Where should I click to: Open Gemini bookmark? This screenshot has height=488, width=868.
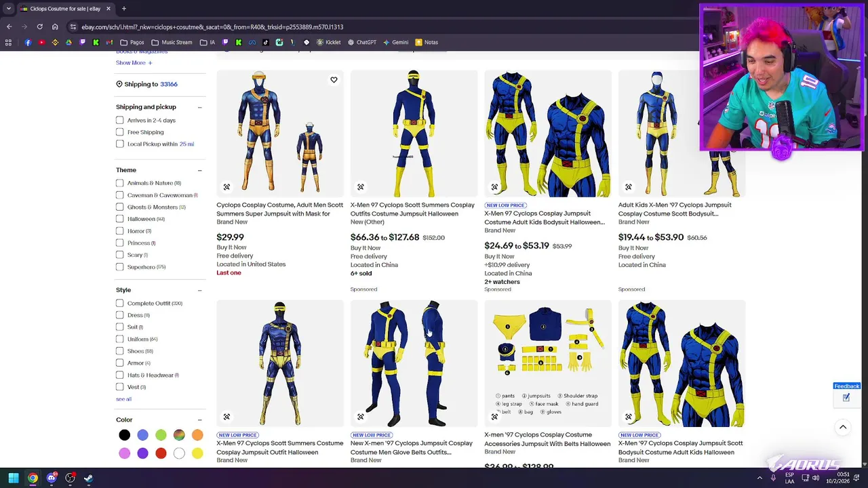(x=395, y=42)
